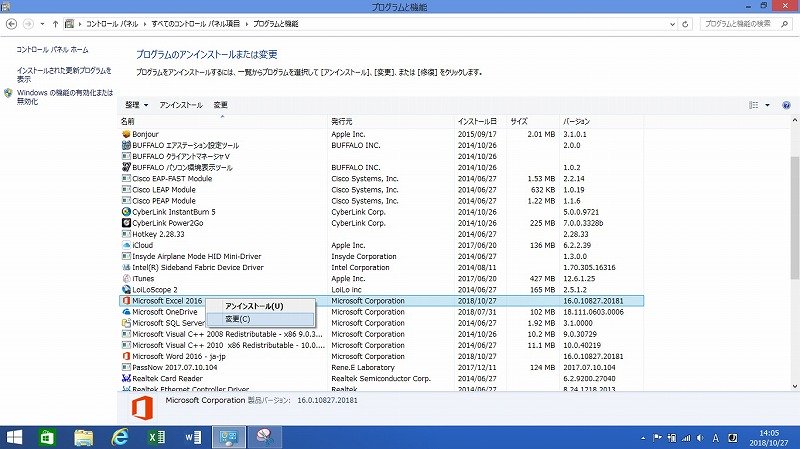
Task: Open the volume speaker tray icon
Action: 700,438
